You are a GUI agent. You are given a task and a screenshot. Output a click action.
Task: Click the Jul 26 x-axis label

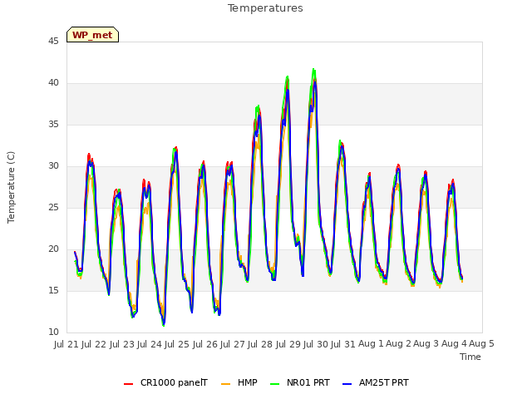point(205,344)
